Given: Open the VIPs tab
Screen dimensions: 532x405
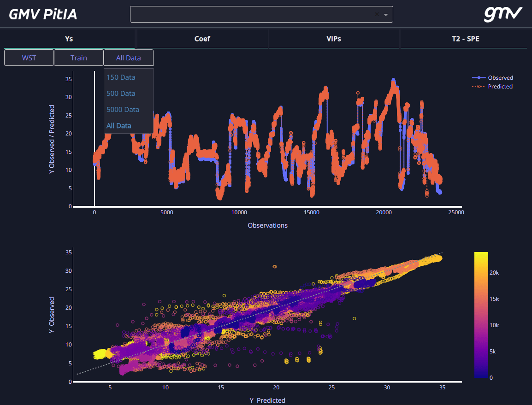Looking at the screenshot, I should click(x=333, y=39).
